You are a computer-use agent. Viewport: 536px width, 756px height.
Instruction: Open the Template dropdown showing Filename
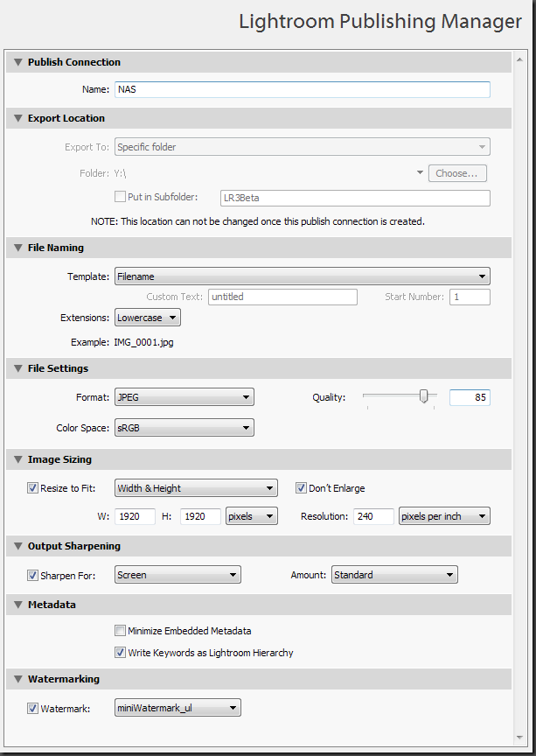303,276
